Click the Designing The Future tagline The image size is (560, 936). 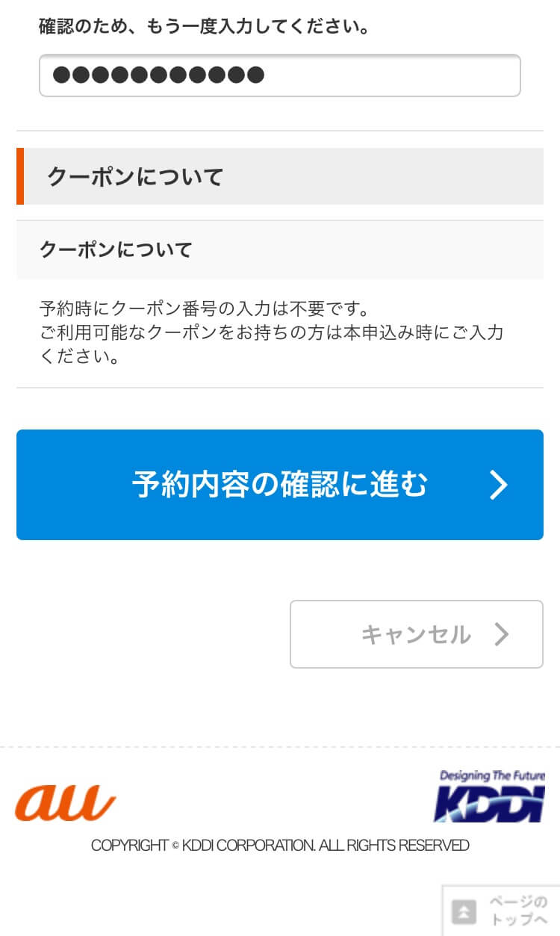(x=493, y=776)
